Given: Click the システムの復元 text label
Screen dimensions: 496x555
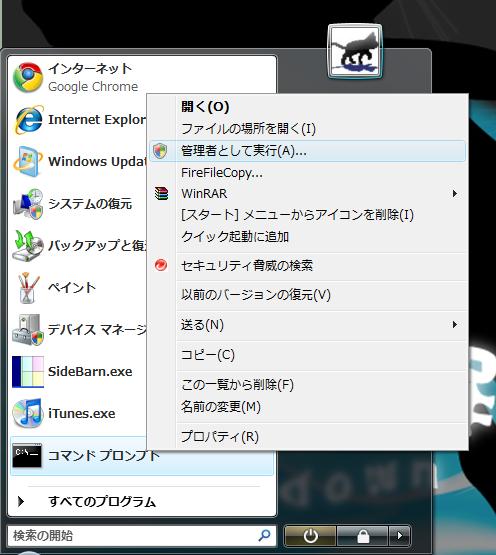Looking at the screenshot, I should click(90, 204).
